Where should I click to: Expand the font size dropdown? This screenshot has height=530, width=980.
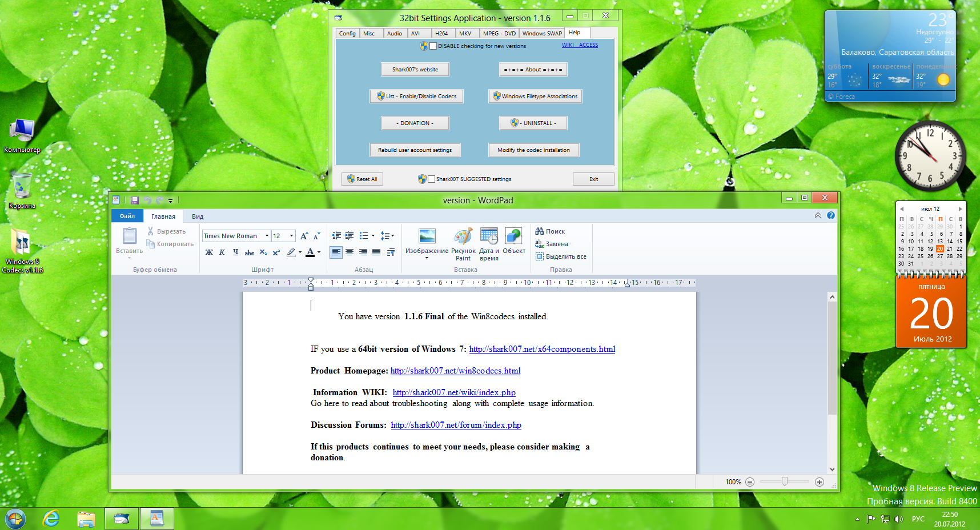291,236
